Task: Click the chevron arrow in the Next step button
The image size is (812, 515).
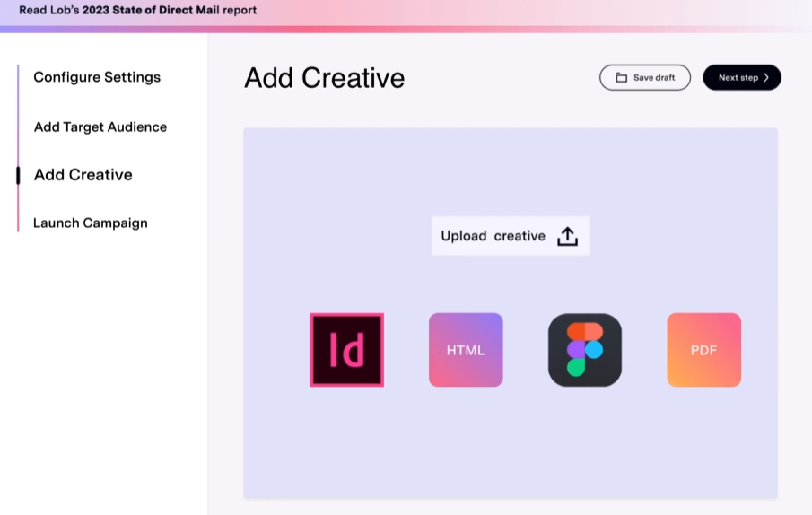Action: coord(766,78)
